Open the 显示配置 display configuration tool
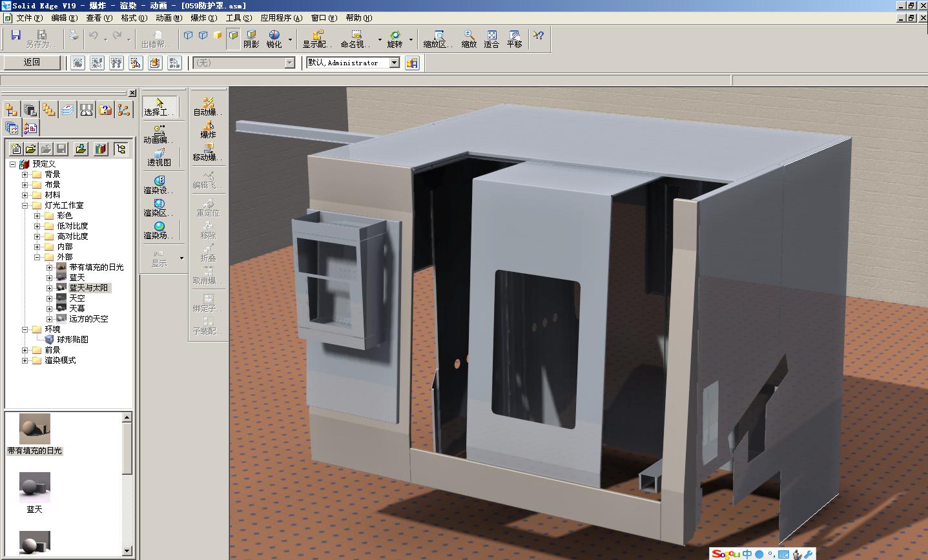The width and height of the screenshot is (928, 560). click(x=317, y=39)
